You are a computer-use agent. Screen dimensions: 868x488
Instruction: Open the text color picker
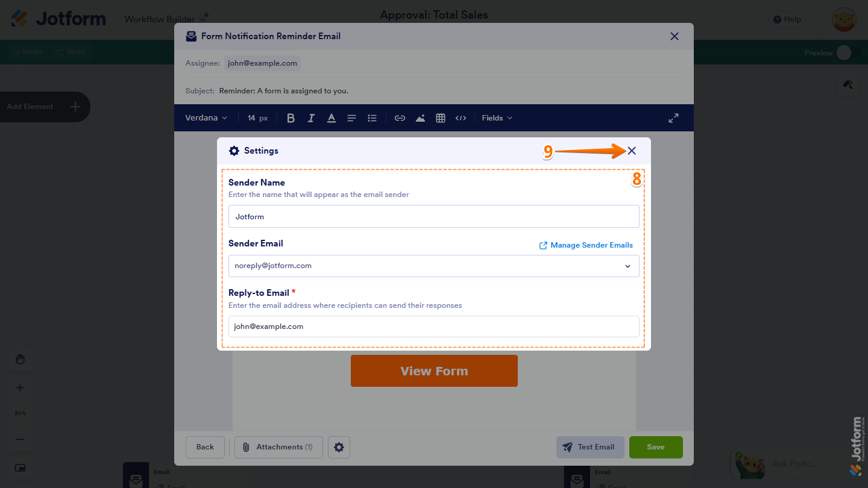331,118
